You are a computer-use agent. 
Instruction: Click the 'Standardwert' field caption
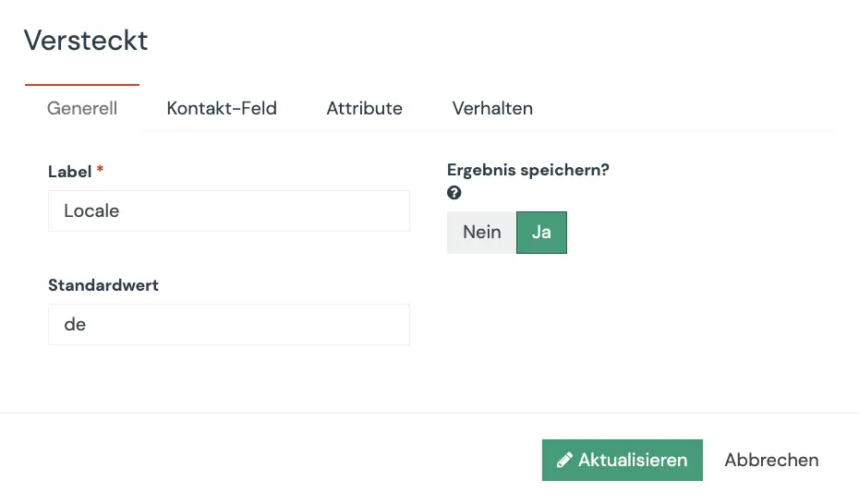tap(103, 285)
